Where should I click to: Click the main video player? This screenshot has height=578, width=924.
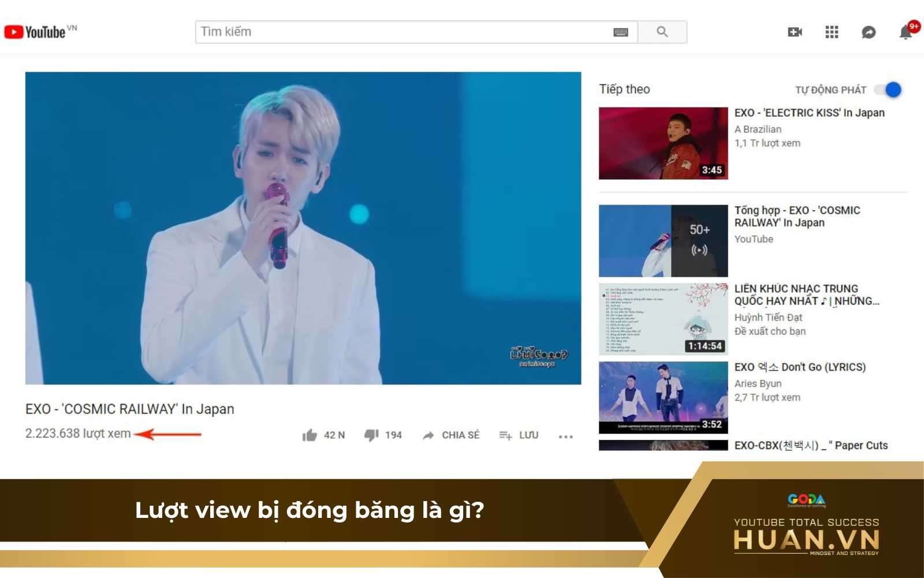click(303, 228)
